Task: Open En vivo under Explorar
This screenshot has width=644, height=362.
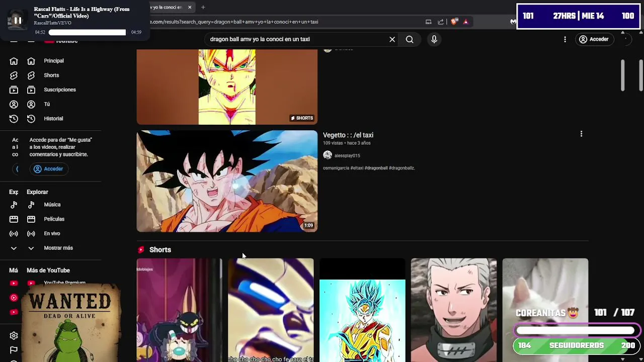Action: click(52, 234)
